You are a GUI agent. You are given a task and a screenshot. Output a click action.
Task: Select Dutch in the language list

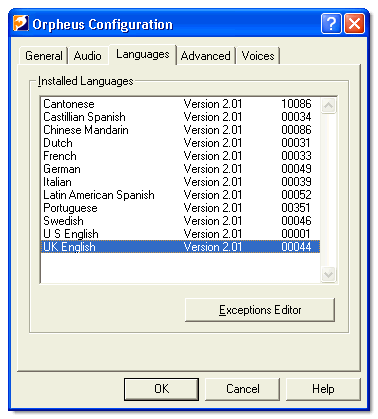click(180, 143)
